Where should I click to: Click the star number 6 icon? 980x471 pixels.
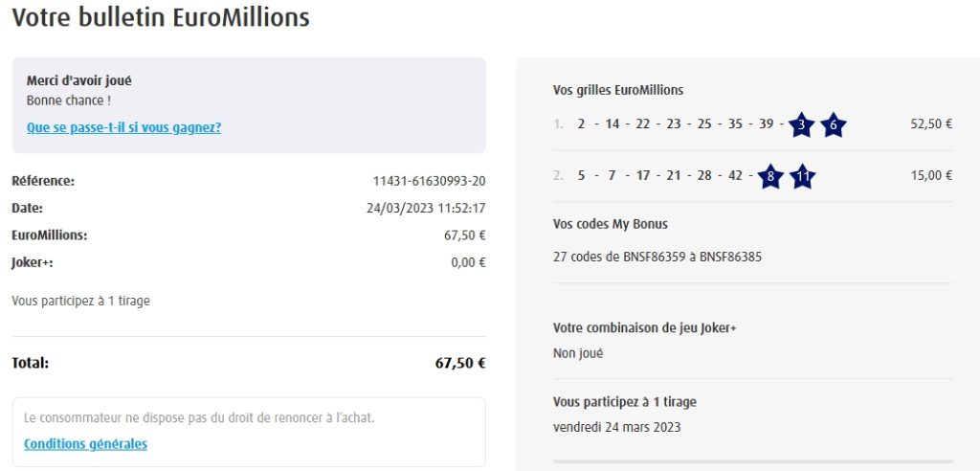coord(833,124)
